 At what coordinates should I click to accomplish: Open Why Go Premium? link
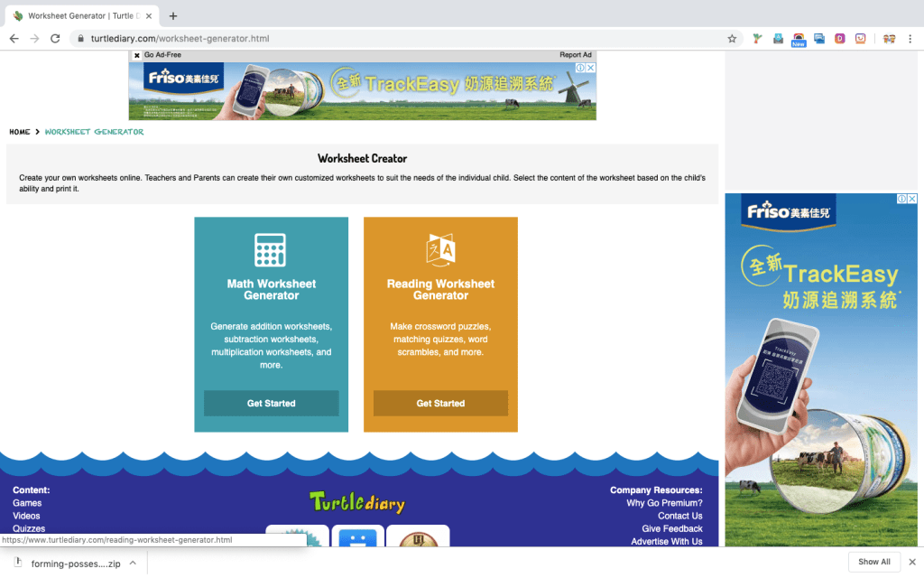[664, 503]
